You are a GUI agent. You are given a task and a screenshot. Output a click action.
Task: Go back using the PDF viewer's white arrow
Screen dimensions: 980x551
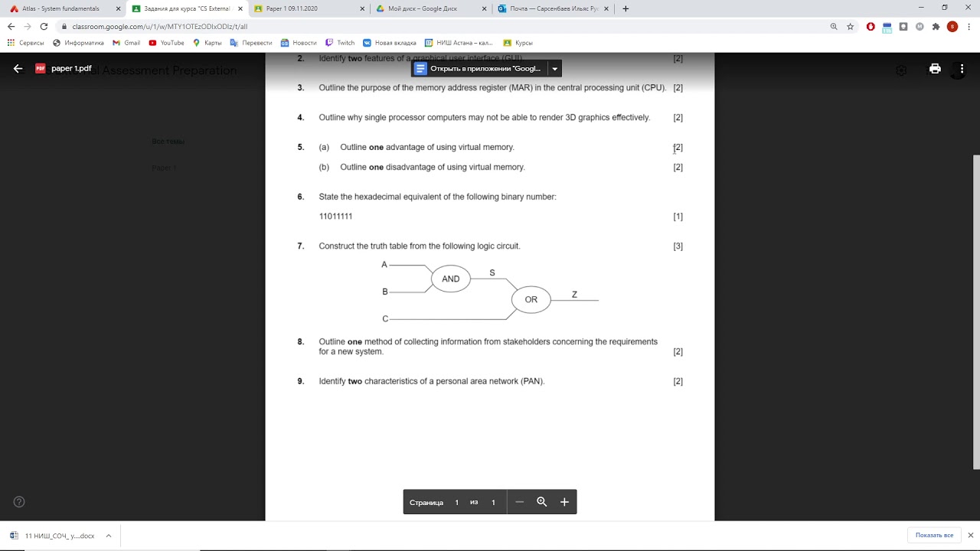pyautogui.click(x=18, y=68)
